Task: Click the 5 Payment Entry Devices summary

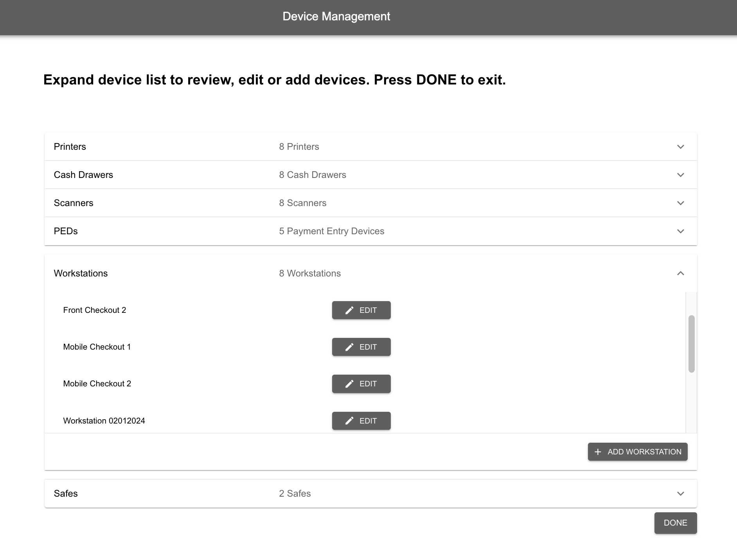Action: tap(332, 231)
